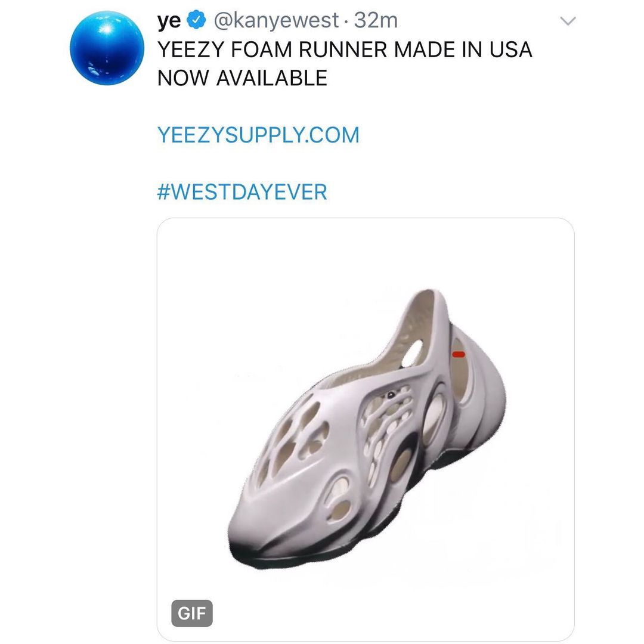Viewport: 644px width, 644px height.
Task: Click the display name "ye"
Action: point(169,21)
